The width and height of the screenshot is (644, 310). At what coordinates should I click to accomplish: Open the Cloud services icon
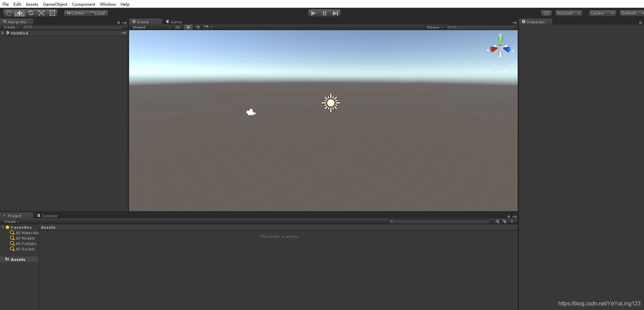tap(546, 13)
